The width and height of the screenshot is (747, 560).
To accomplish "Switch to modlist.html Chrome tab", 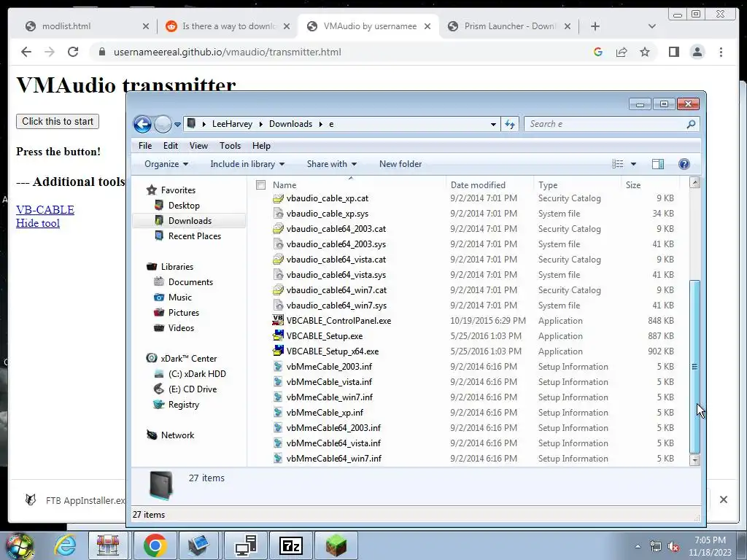I will tap(86, 26).
